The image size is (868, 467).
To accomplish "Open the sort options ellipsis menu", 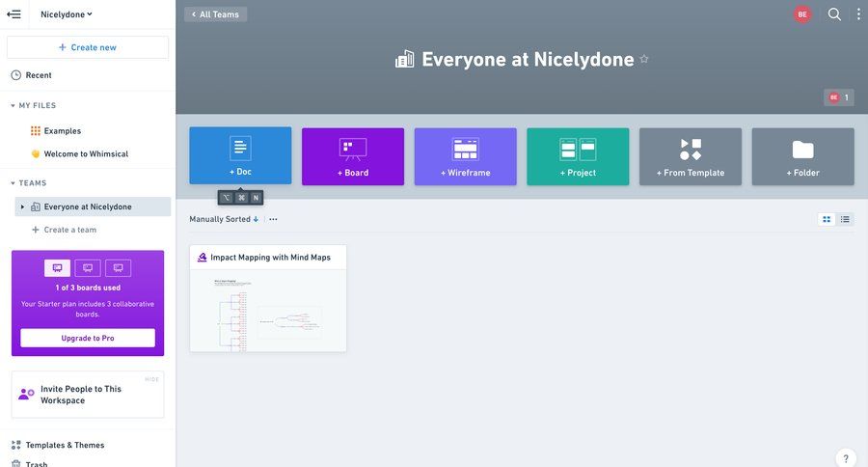I will pyautogui.click(x=273, y=219).
